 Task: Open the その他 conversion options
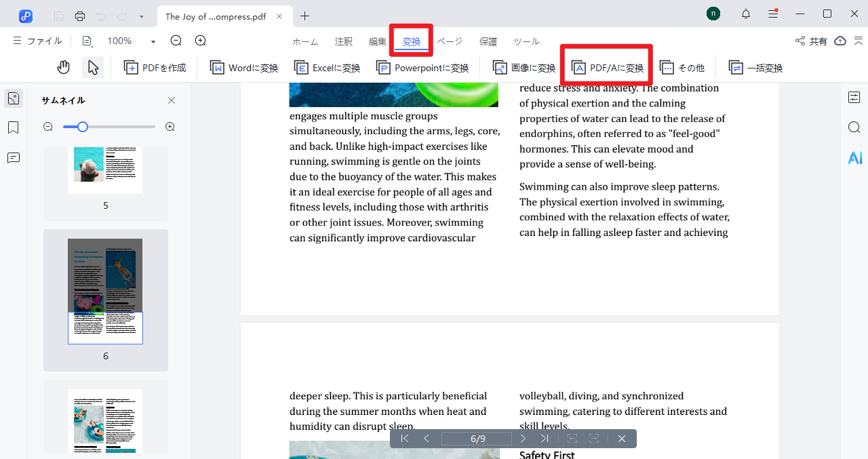(682, 68)
